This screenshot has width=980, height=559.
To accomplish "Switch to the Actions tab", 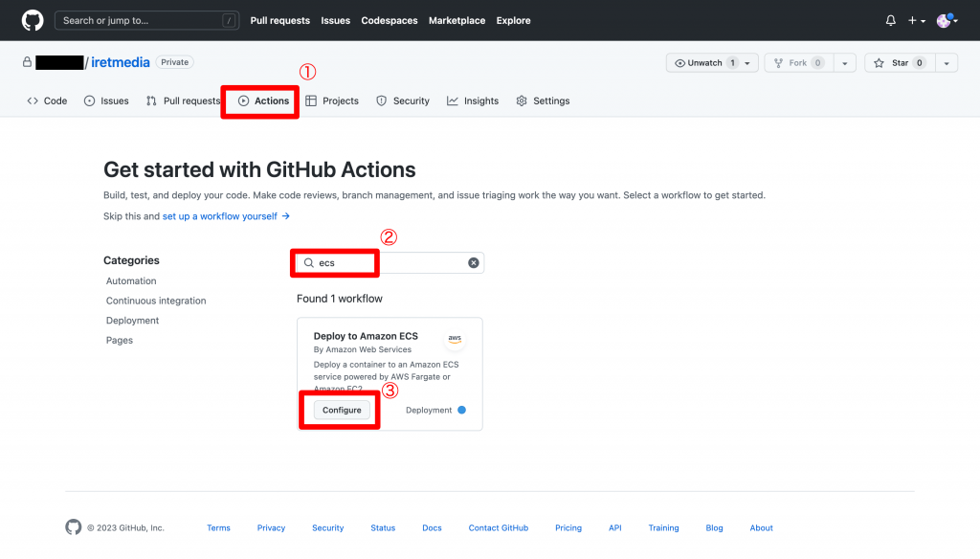I will pyautogui.click(x=259, y=101).
